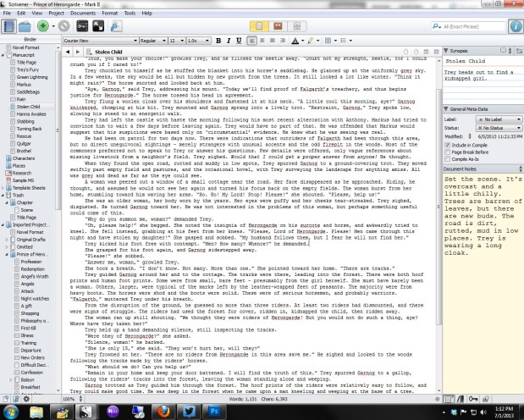524x420 pixels.
Task: Apply italic formatting
Action: [x=229, y=41]
